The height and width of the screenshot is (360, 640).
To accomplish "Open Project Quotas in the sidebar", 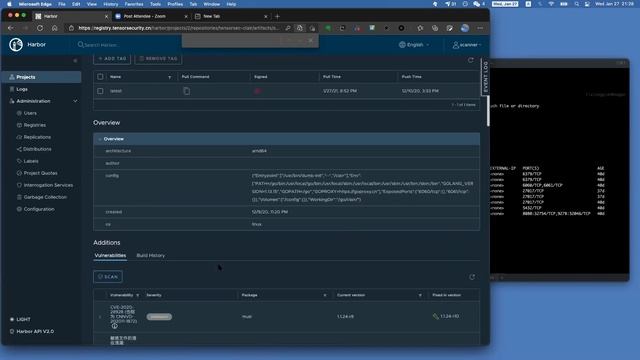I will pos(40,173).
